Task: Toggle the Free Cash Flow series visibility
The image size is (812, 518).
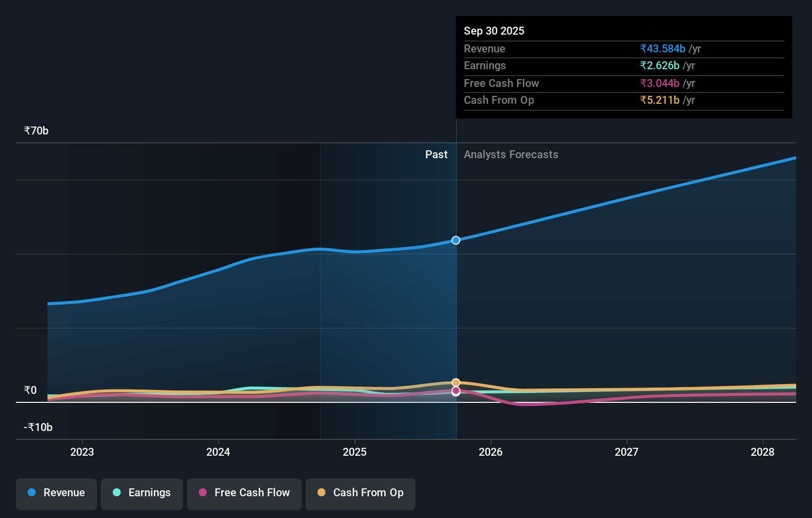Action: (244, 493)
